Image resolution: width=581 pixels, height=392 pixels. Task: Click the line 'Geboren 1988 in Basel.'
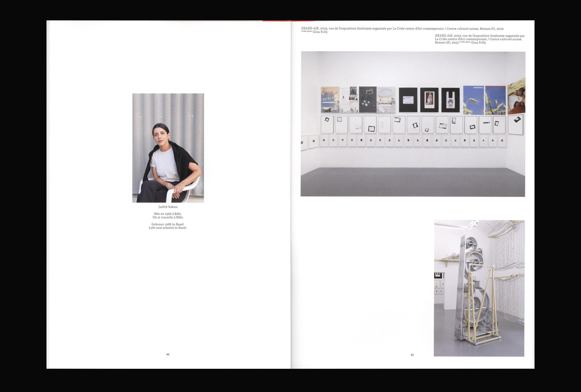coord(168,224)
